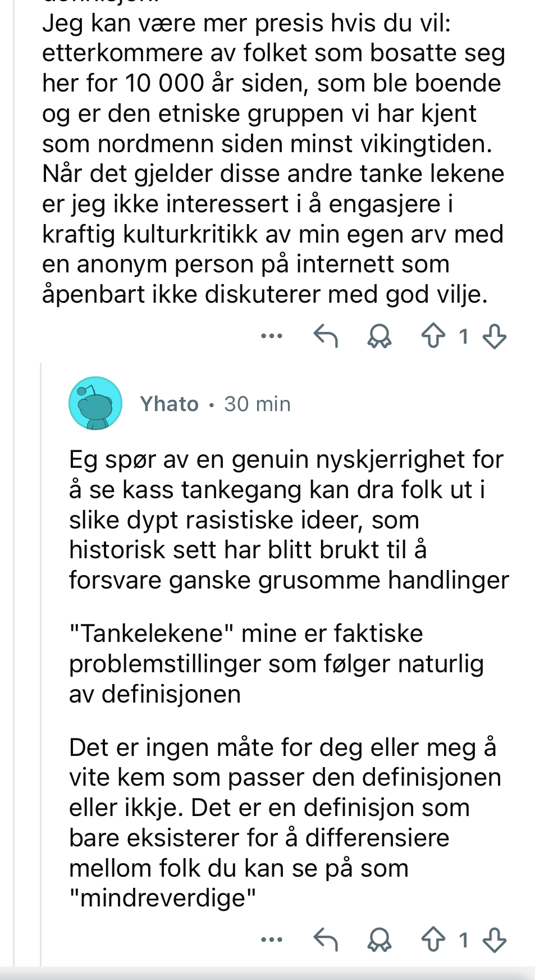Open Yhato's profile avatar
This screenshot has width=535, height=980.
click(95, 403)
